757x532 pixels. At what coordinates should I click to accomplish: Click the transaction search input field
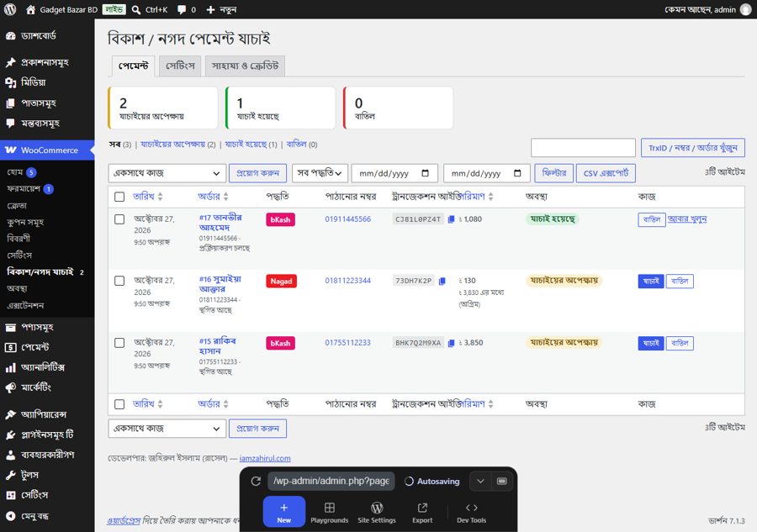pyautogui.click(x=583, y=148)
